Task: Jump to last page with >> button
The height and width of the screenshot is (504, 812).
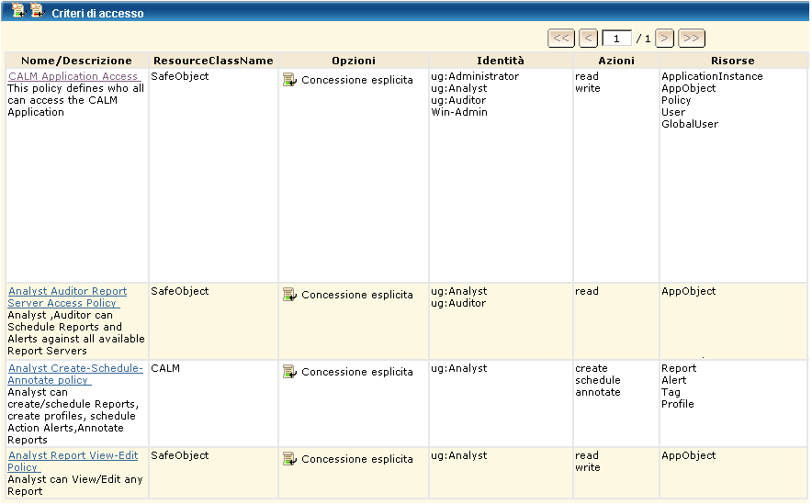Action: coord(692,39)
